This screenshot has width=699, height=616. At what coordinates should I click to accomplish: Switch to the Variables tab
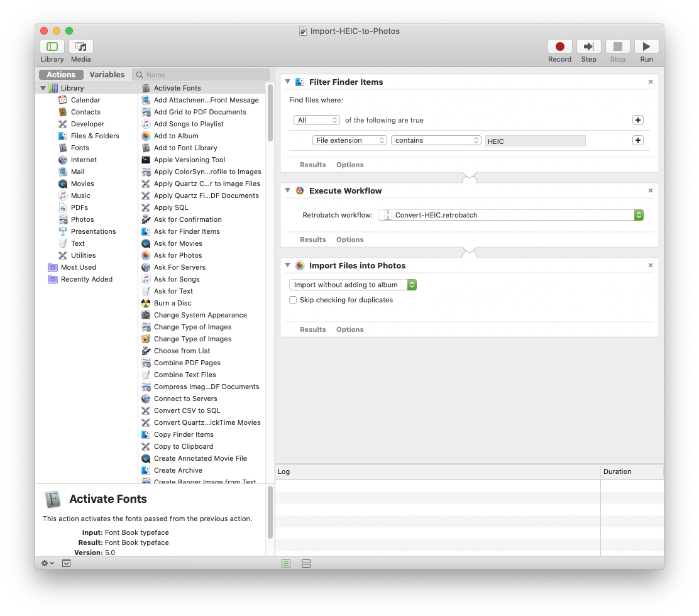tap(107, 74)
